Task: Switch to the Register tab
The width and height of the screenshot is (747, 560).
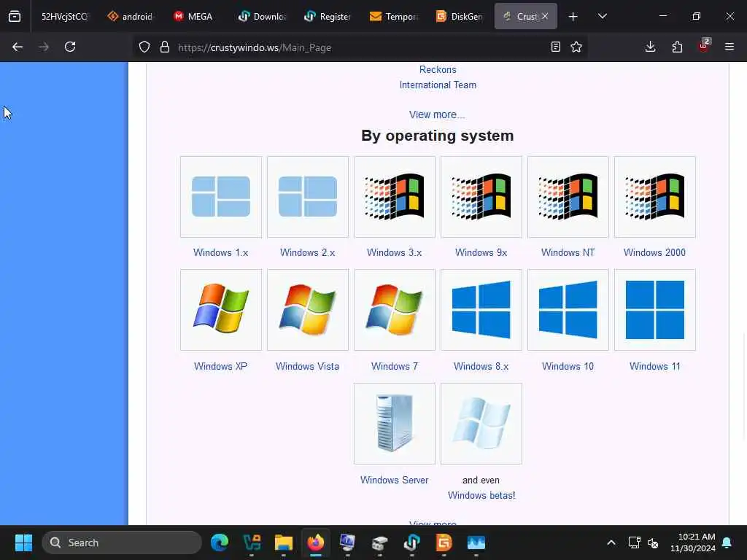Action: [x=328, y=16]
